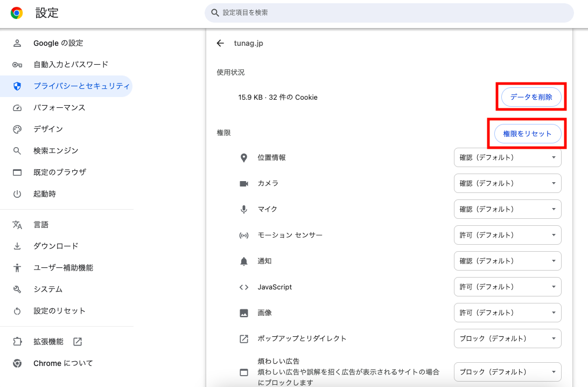The image size is (588, 387).
Task: Click the puzzle piece icon for 拡張機能
Action: (17, 342)
